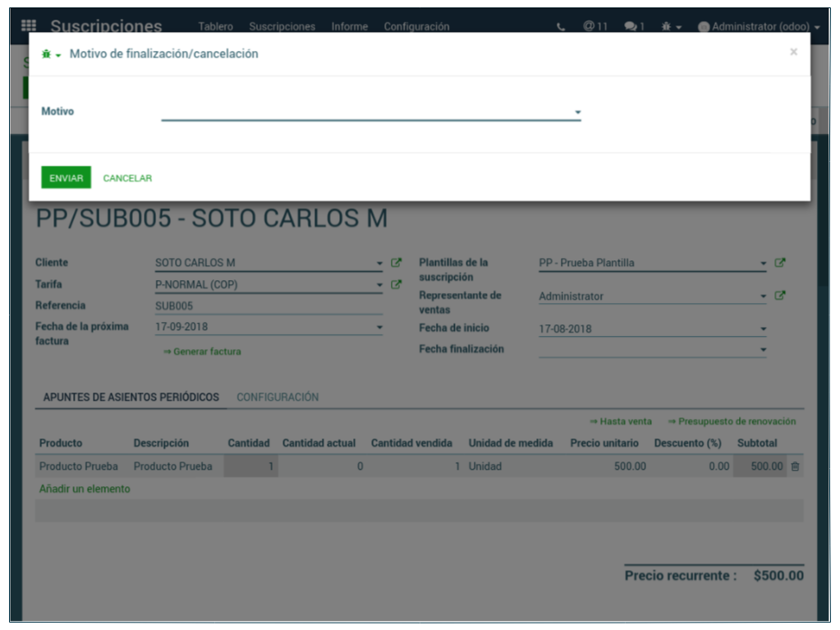Viewport: 840px width, 630px height.
Task: Open external link for Plantillas de la suscripción
Action: click(780, 263)
